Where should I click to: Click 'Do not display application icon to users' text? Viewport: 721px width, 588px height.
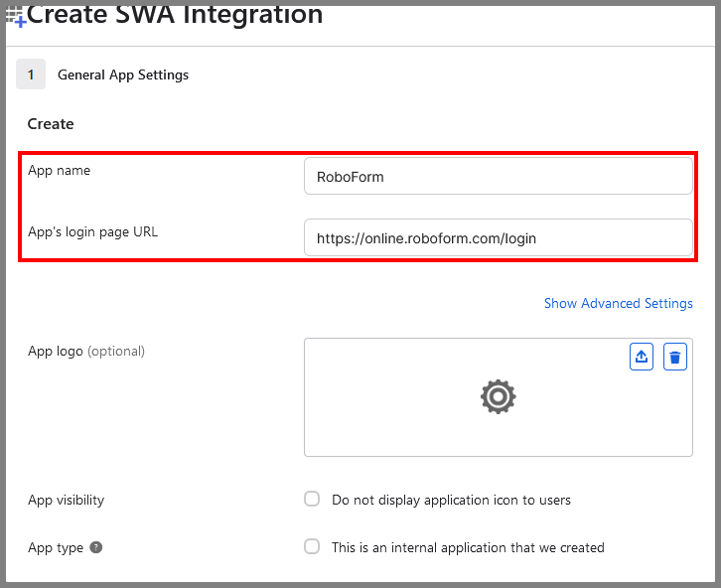tap(451, 500)
